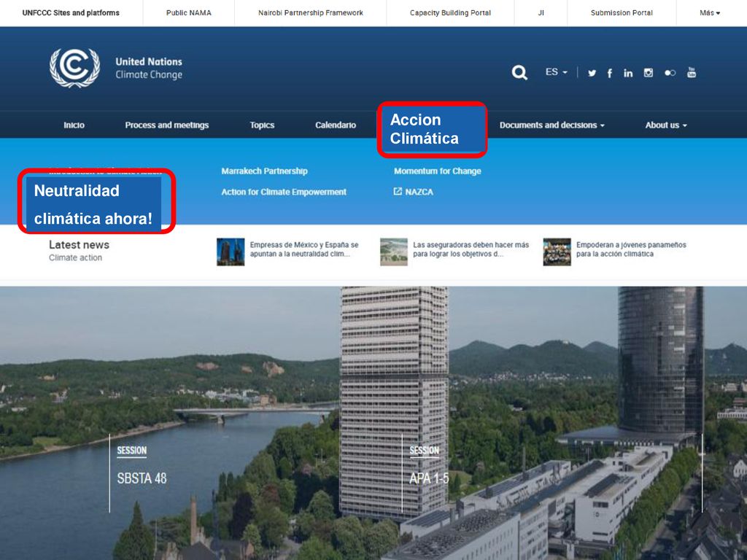The height and width of the screenshot is (560, 747).
Task: Open the JI link in top bar
Action: coord(541,13)
